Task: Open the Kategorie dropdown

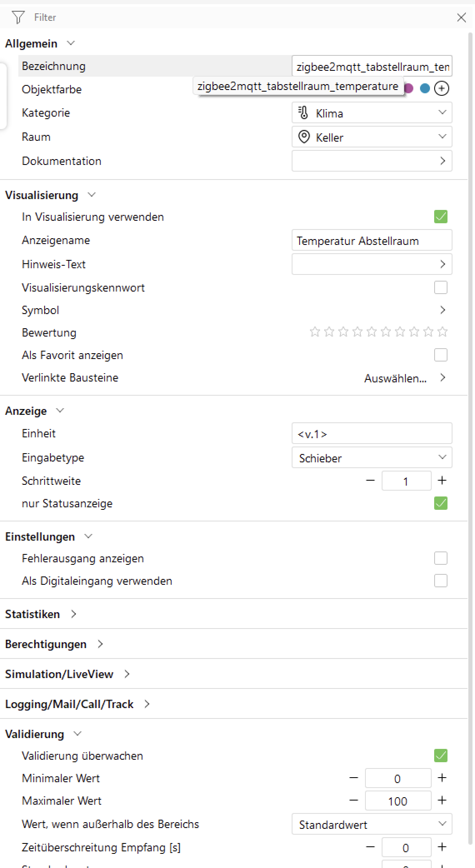Action: coord(442,112)
